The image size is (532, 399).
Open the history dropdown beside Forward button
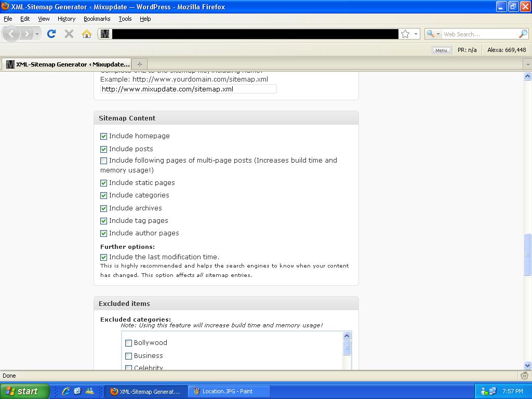coord(37,34)
